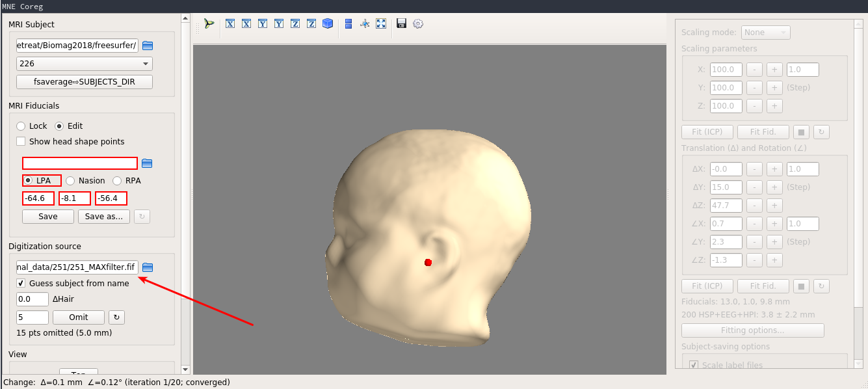Click the second Y axis view icon
The image size is (868, 389).
coord(279,23)
